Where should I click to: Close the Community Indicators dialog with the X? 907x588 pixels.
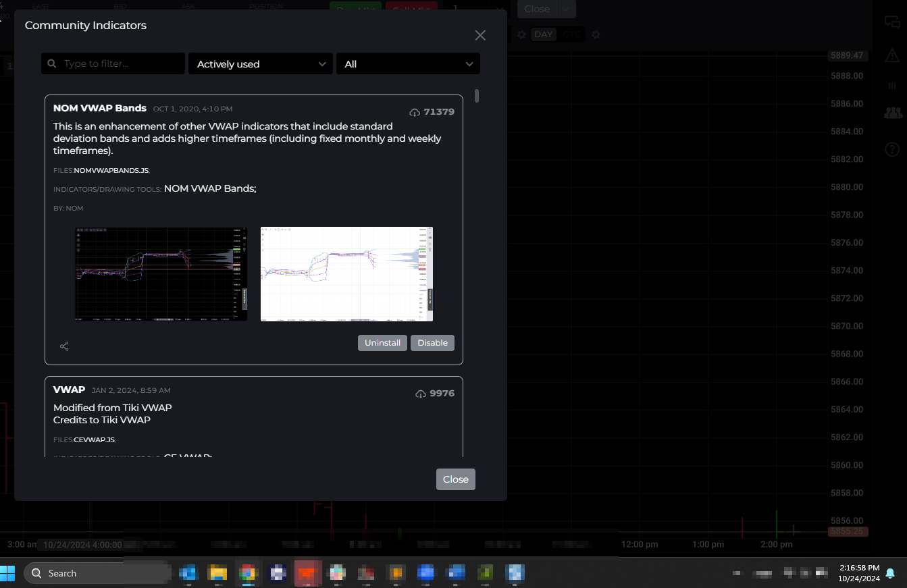(x=480, y=36)
